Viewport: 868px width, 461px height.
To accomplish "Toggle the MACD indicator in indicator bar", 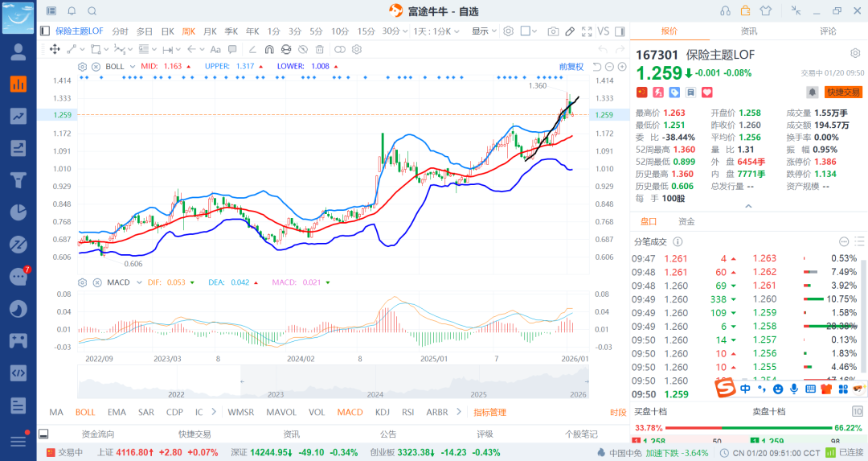I will (350, 412).
